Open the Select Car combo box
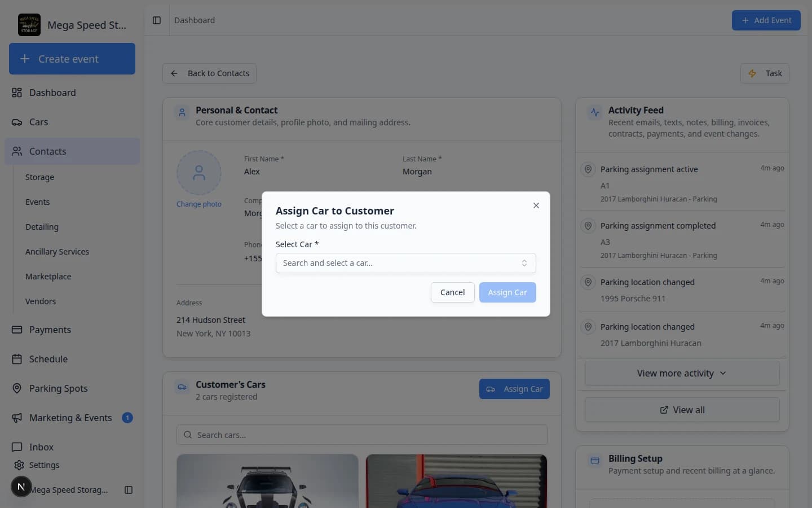Image resolution: width=812 pixels, height=508 pixels. tap(406, 263)
